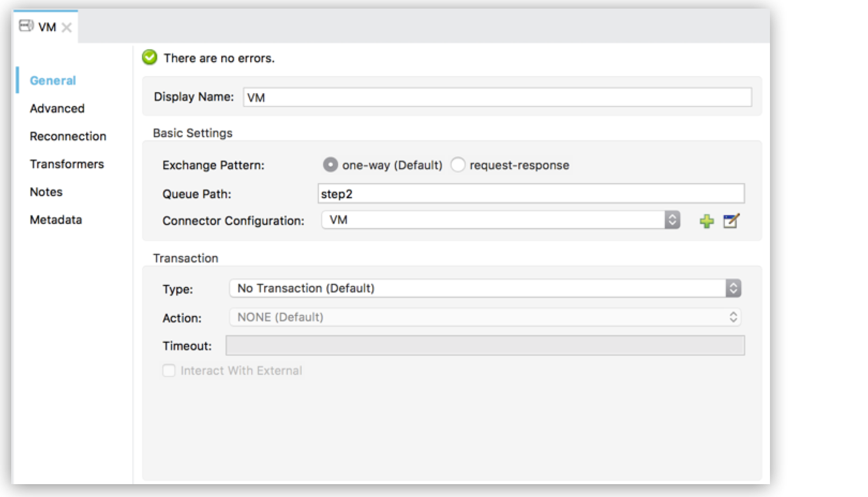This screenshot has width=868, height=497.
Task: View the Metadata section
Action: (x=55, y=220)
